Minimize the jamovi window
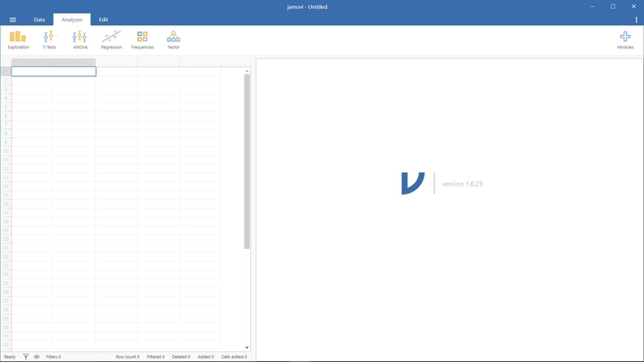This screenshot has width=644, height=362. pos(592,6)
